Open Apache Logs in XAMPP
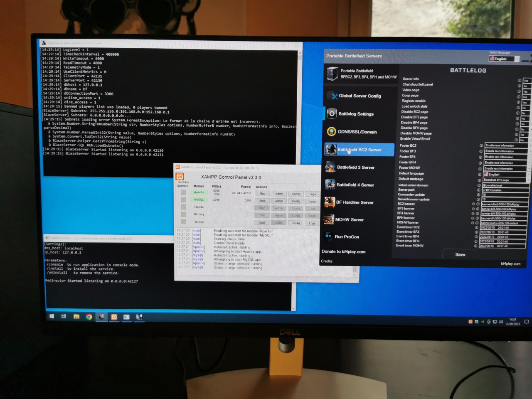Image resolution: width=532 pixels, height=399 pixels. coord(313,194)
